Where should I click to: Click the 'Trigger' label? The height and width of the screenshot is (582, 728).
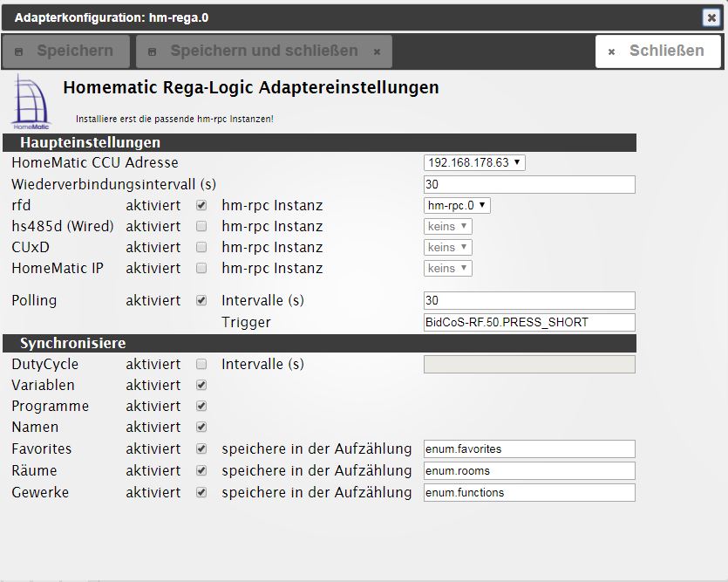coord(246,322)
